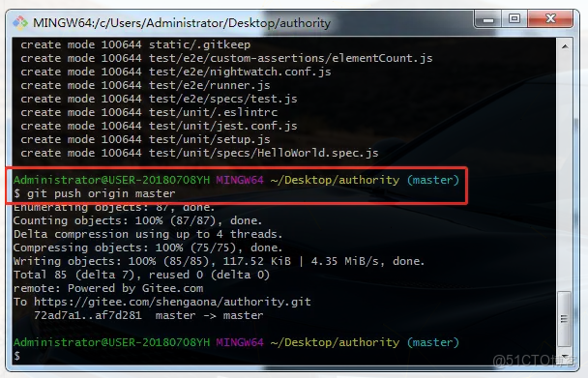Click the window title 'MINGW64:/c/Users/Administrator/Desktop/authority'
Viewport: 588px width, 378px height.
[x=182, y=23]
